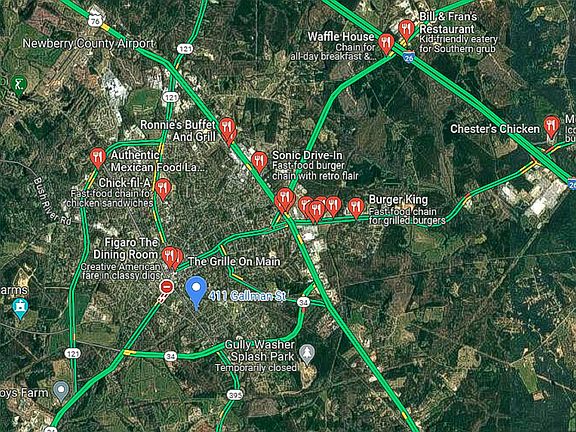
Task: Open the Chester's Chicken restaurant pin
Action: click(x=551, y=126)
